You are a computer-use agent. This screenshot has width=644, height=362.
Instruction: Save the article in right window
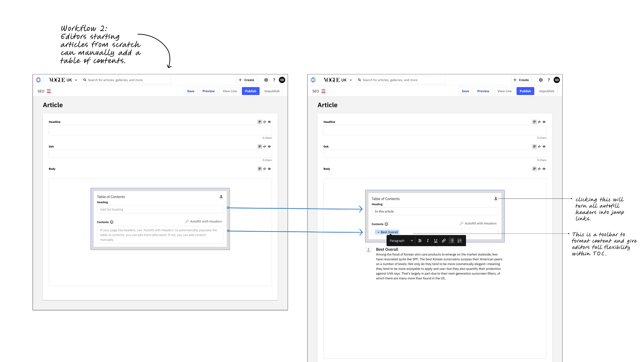click(x=465, y=91)
